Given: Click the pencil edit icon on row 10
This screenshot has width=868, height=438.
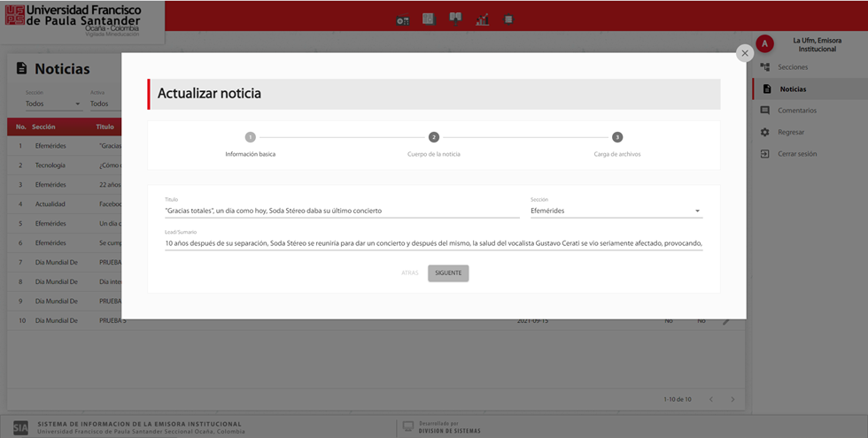Looking at the screenshot, I should point(726,320).
